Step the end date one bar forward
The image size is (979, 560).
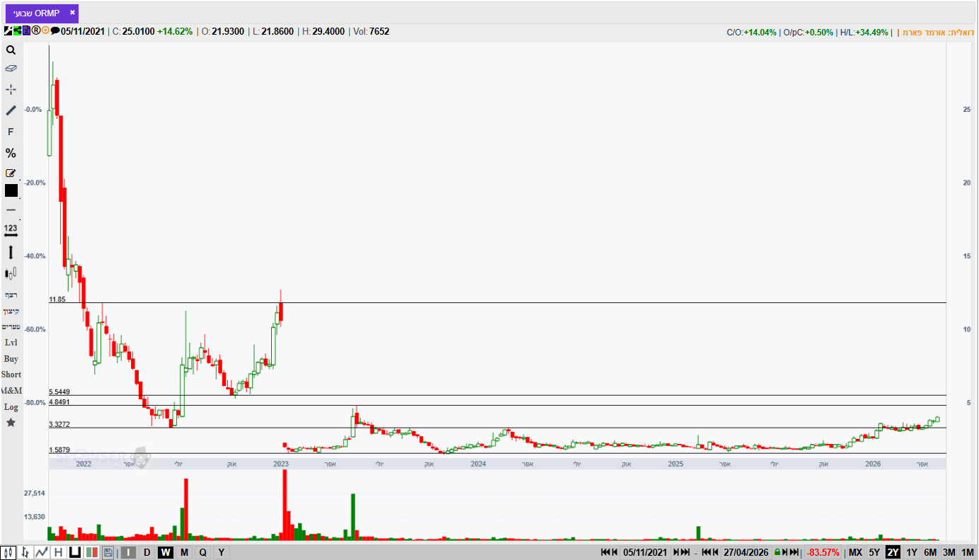click(x=784, y=552)
